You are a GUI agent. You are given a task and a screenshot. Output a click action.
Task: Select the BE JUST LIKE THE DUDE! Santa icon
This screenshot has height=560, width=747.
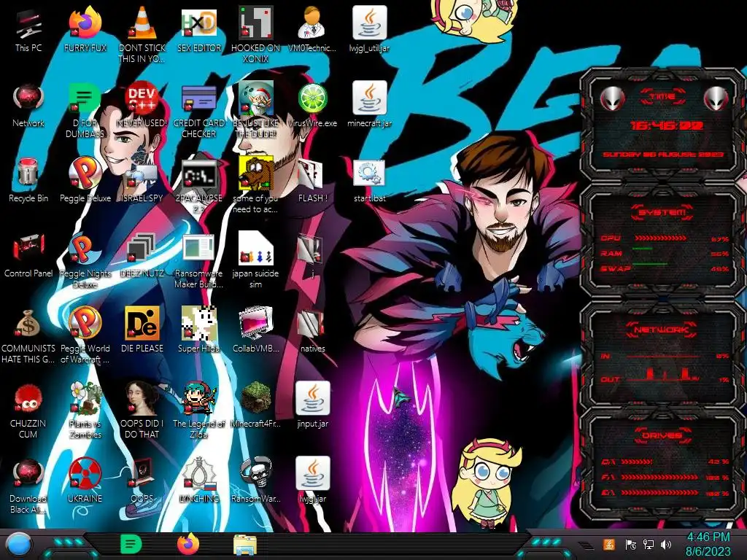coord(256,98)
